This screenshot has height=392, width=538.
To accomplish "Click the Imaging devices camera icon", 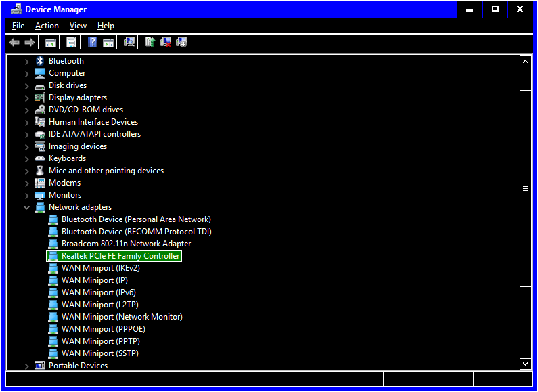I will pyautogui.click(x=40, y=146).
